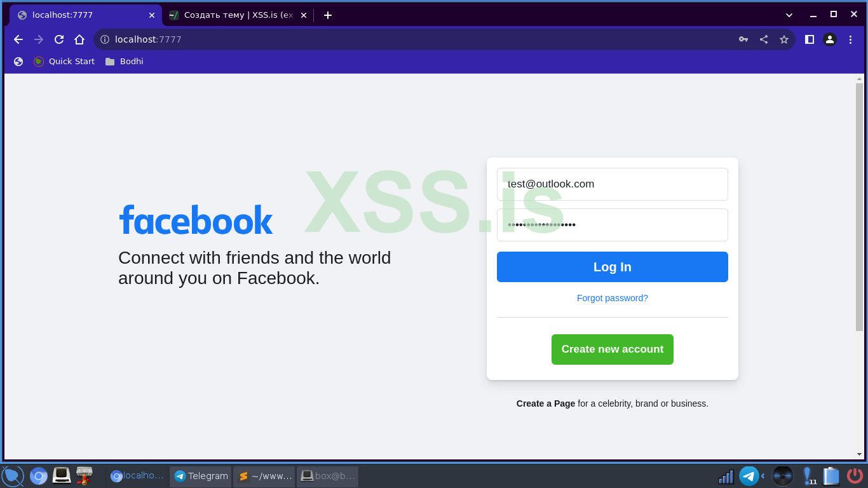Open network signal strength indicator

pos(726,476)
